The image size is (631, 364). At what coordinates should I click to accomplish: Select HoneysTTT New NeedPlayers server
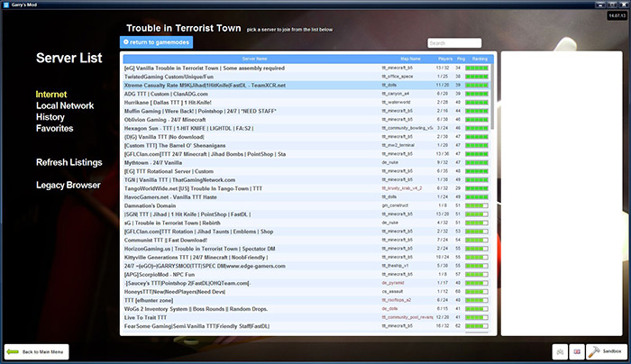click(306, 292)
